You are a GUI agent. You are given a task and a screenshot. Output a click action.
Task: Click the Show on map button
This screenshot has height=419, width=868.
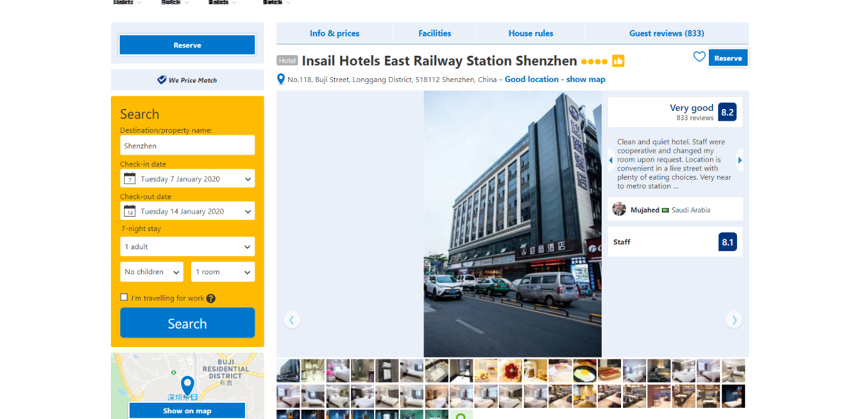click(187, 411)
